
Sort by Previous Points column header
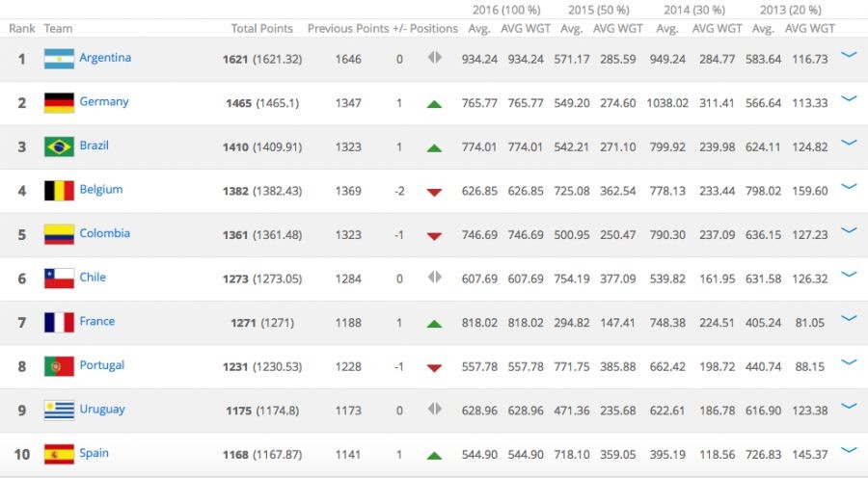347,29
